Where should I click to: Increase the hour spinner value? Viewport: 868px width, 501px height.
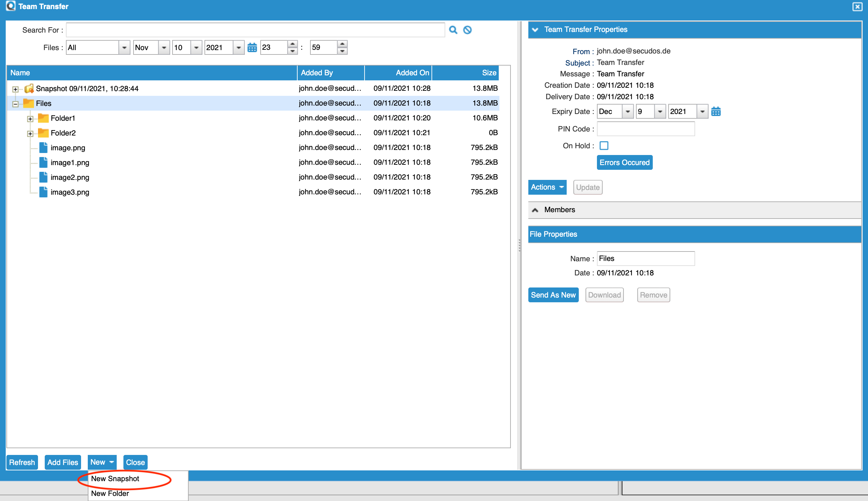pos(292,44)
